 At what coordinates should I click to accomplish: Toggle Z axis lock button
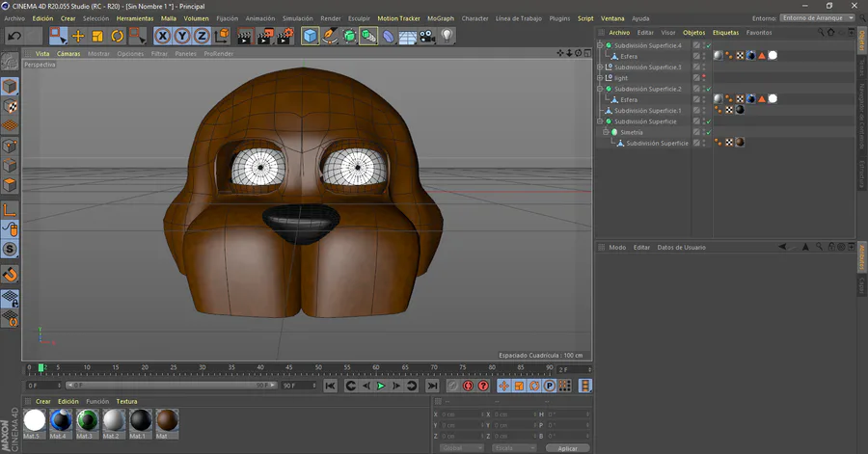pyautogui.click(x=201, y=36)
